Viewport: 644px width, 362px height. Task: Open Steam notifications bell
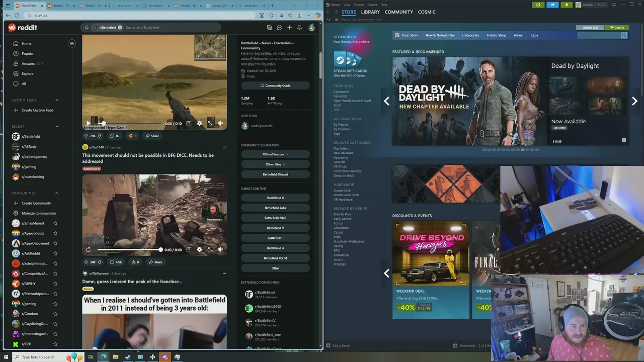click(x=567, y=5)
